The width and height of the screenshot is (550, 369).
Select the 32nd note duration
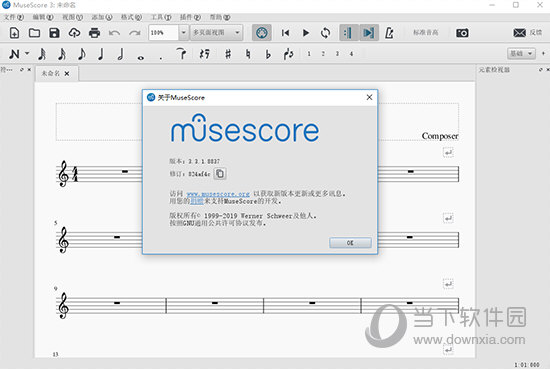coord(42,54)
